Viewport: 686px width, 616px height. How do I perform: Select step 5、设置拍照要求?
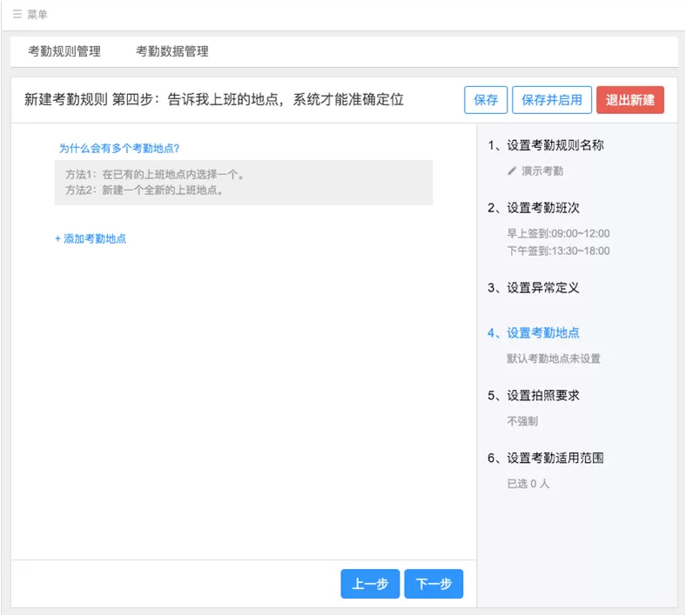534,396
